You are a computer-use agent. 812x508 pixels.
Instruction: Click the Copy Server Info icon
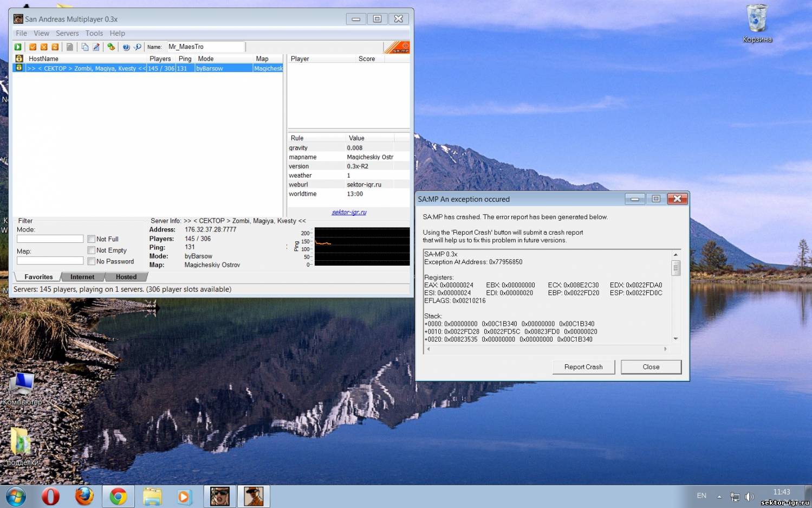coord(85,47)
